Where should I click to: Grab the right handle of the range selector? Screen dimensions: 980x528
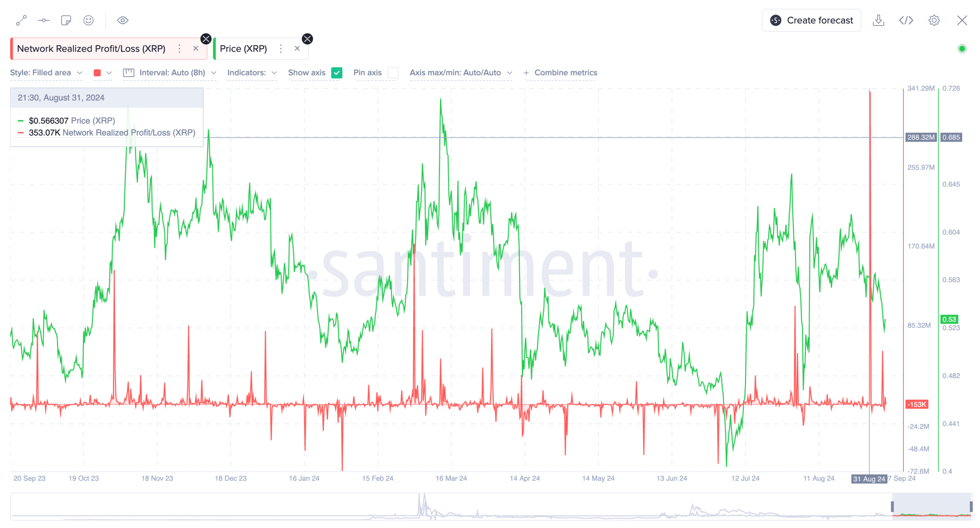click(971, 507)
